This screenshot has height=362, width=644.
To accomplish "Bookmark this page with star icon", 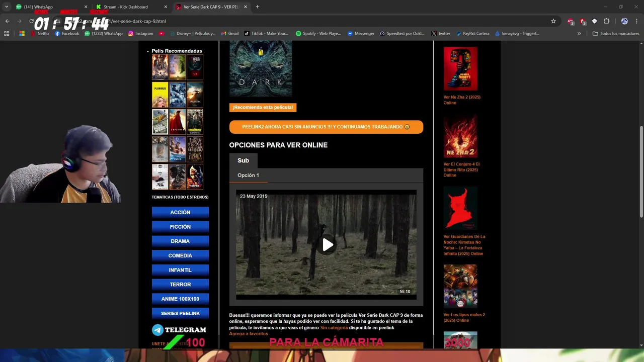I will [x=553, y=21].
